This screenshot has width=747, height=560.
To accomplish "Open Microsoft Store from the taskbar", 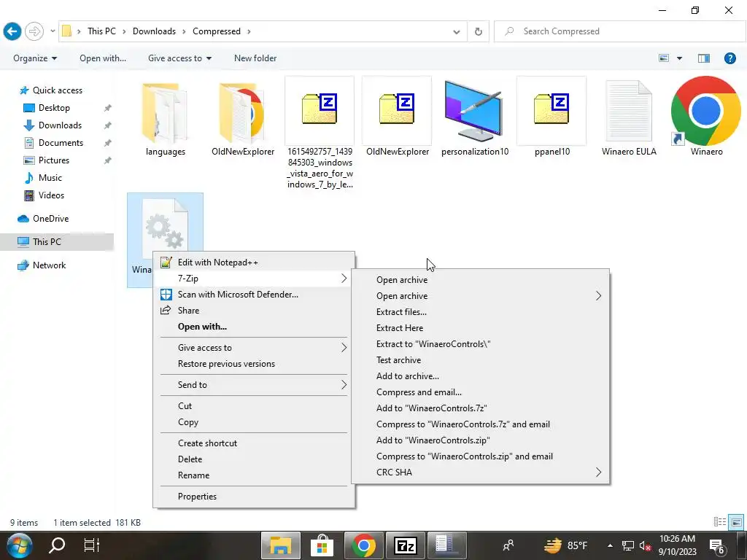I will (x=322, y=545).
